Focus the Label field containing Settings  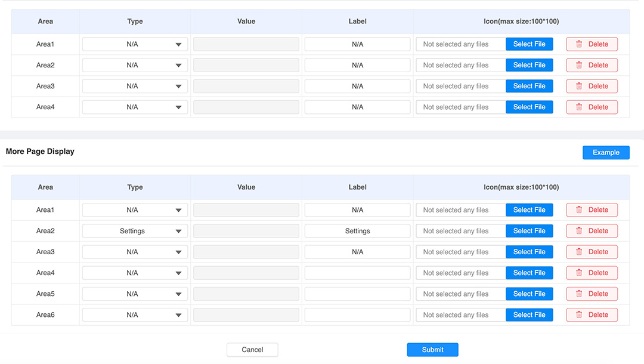357,231
